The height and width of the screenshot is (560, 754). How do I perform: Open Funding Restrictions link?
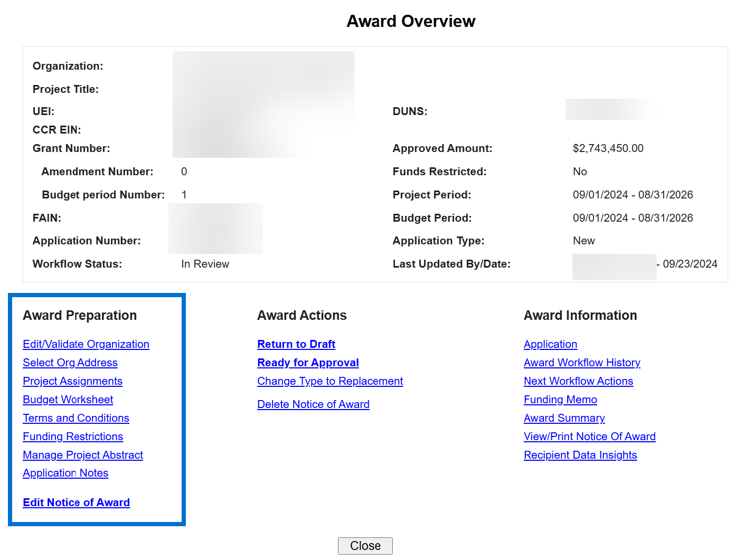(x=73, y=436)
